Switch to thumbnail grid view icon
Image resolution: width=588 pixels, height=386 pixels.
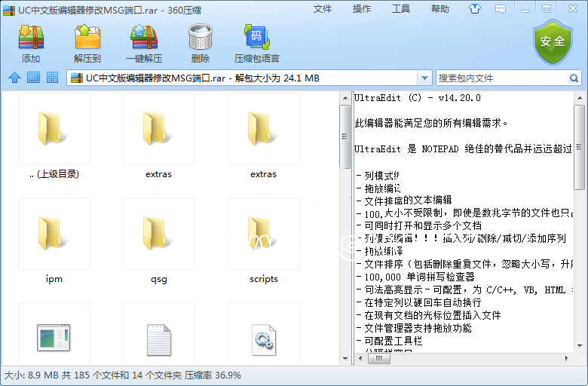point(52,78)
